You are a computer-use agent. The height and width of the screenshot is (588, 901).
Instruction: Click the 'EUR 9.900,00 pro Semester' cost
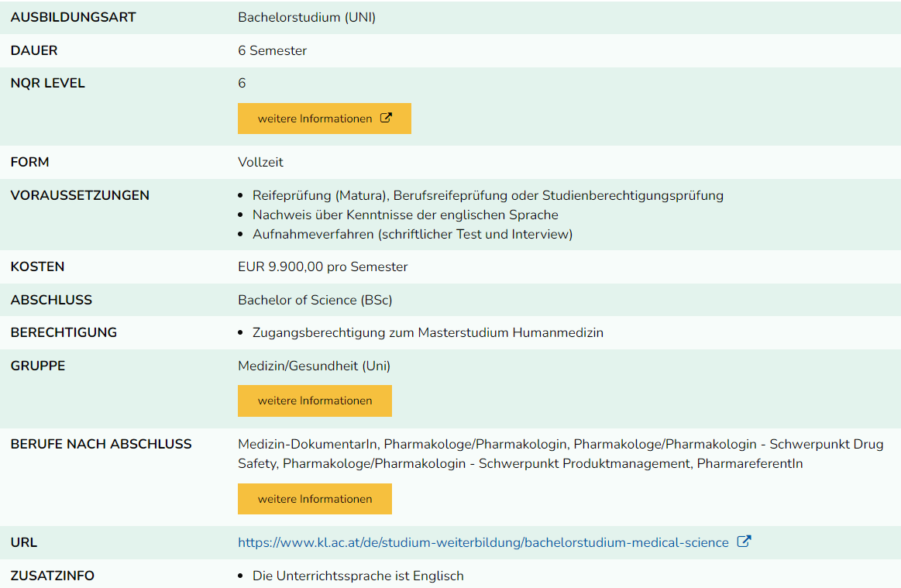point(322,266)
